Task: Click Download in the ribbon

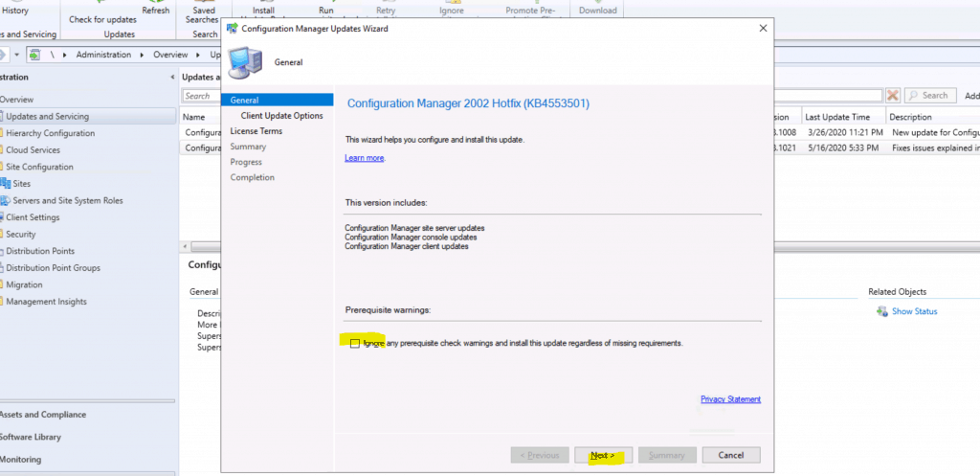Action: coord(597,11)
